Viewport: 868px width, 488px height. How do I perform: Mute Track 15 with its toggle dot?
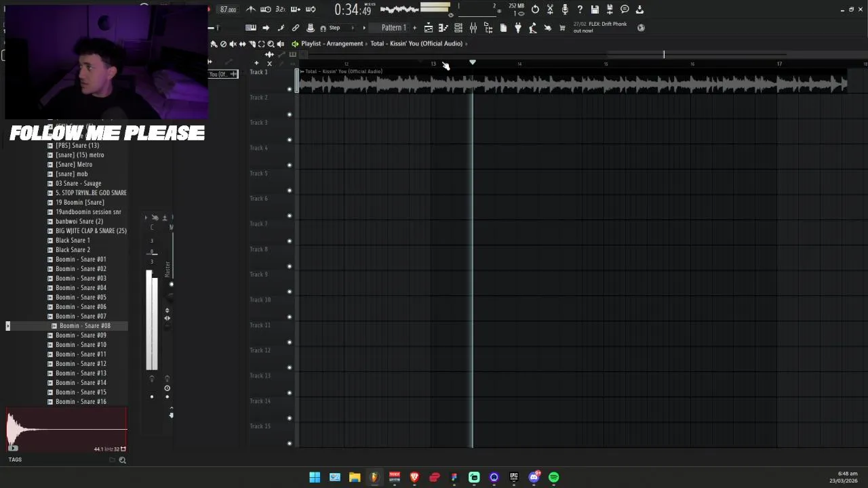290,443
